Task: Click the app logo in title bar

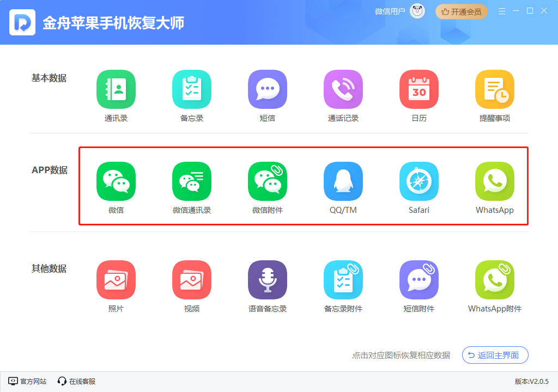Action: point(22,22)
